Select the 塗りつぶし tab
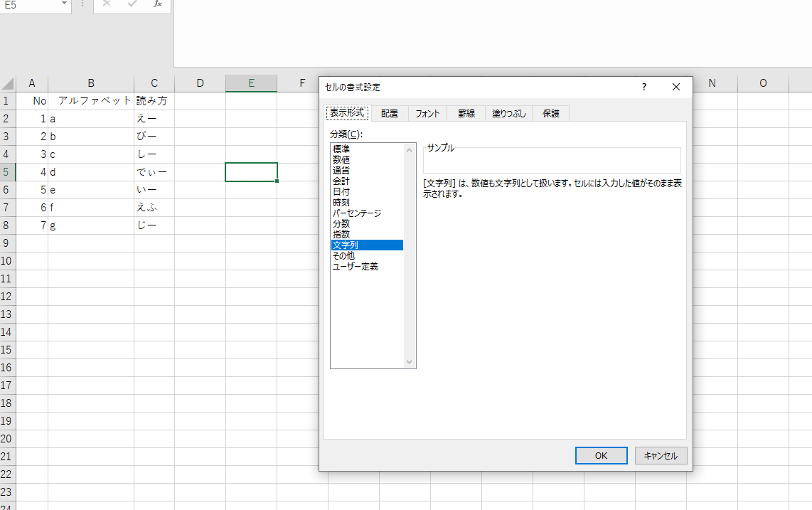The width and height of the screenshot is (812, 510). (x=508, y=112)
